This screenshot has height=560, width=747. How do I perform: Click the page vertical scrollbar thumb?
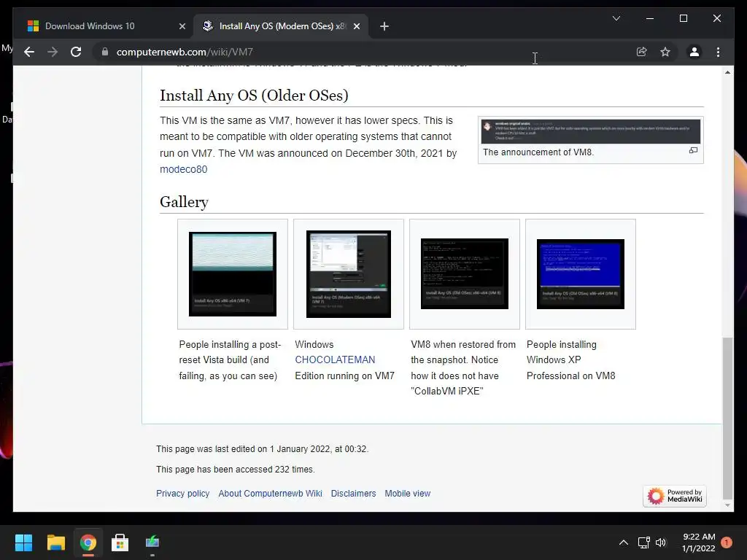pos(727,418)
